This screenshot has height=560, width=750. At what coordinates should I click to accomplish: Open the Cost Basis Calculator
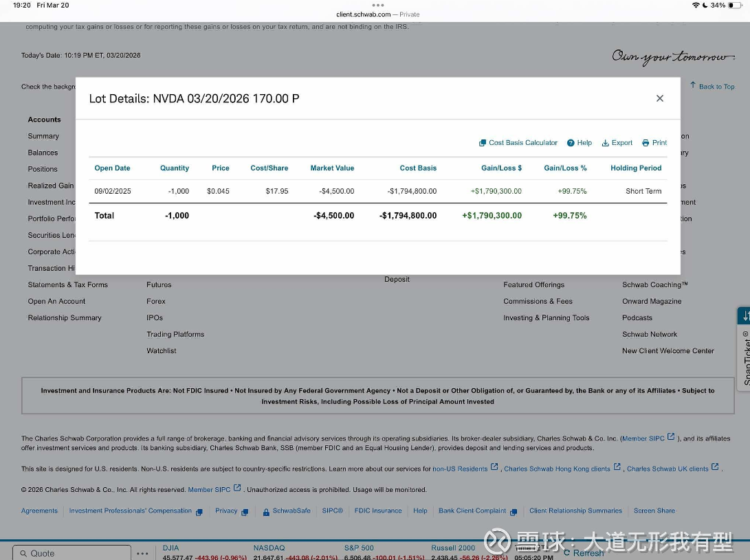(x=518, y=143)
